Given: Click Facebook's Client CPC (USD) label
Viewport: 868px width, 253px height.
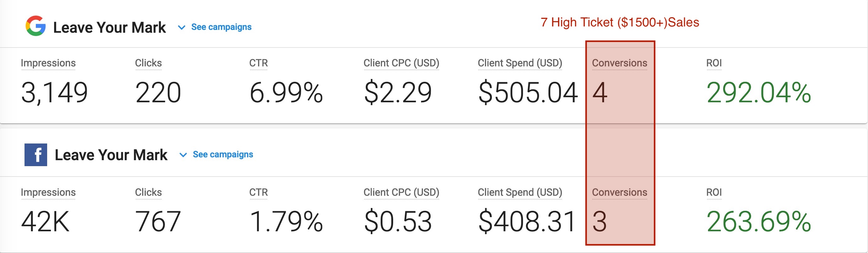Looking at the screenshot, I should click(401, 192).
